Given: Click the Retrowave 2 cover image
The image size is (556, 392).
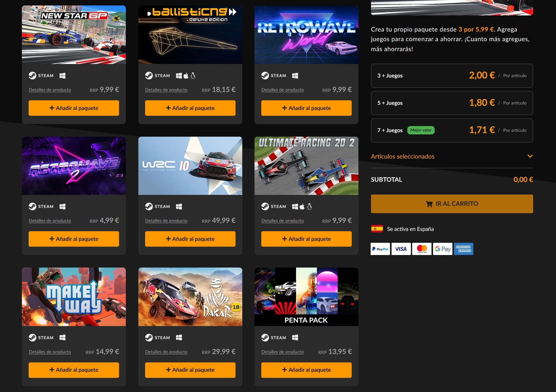Looking at the screenshot, I should click(74, 166).
